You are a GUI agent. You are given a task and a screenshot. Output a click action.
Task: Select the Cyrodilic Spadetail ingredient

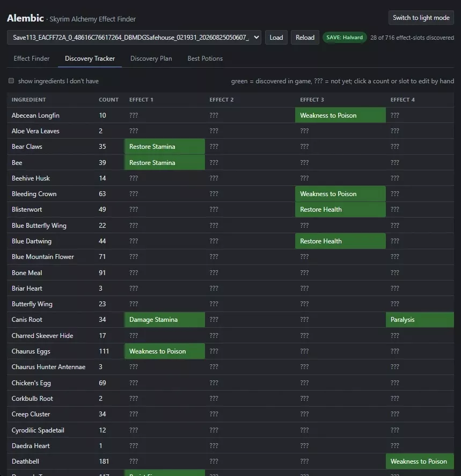[x=38, y=430]
